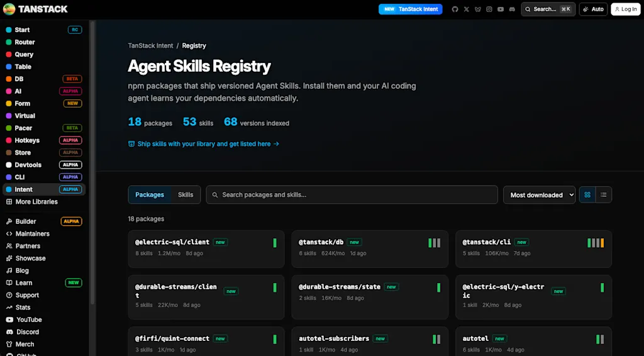Click the sidebar YouTube icon
Screen dimensions: 644x356
pyautogui.click(x=9, y=320)
